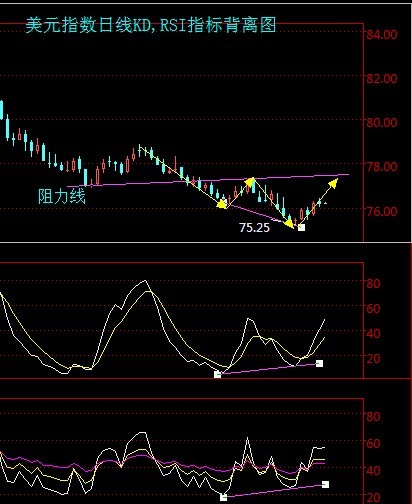Click the purple resistance trend line end
412x504 pixels.
point(347,174)
